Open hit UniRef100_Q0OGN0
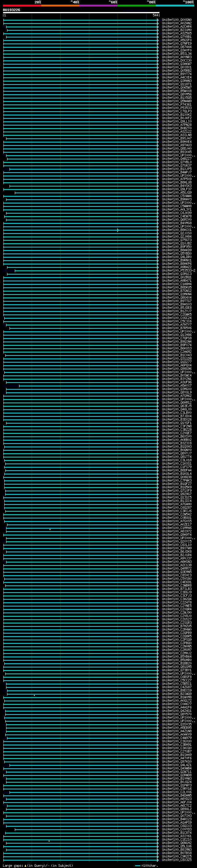The image size is (197, 868). (x=177, y=20)
